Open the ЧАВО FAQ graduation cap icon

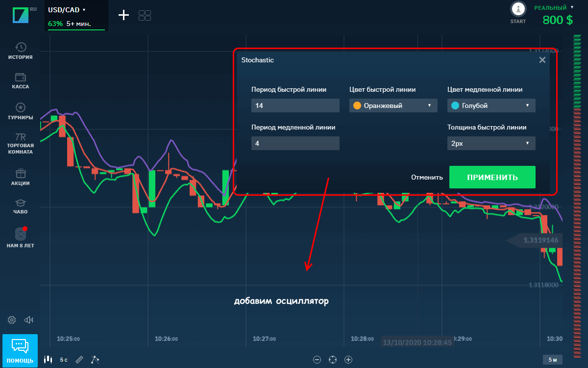21,206
